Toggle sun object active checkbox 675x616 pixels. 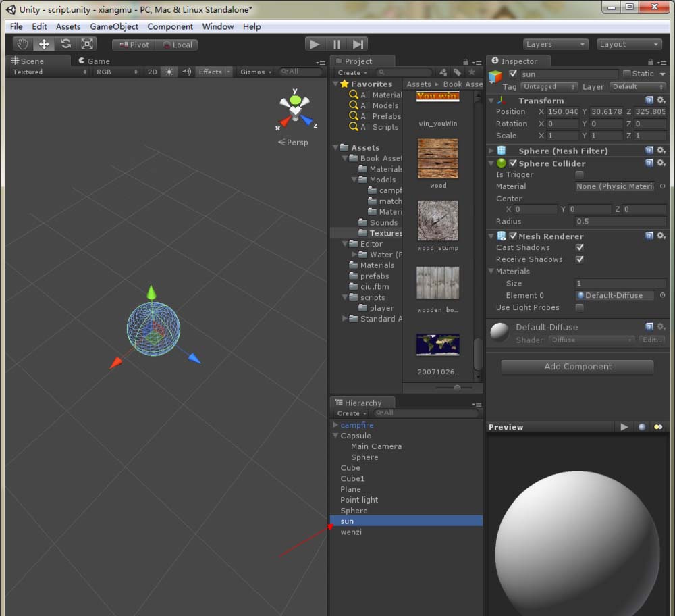[513, 74]
